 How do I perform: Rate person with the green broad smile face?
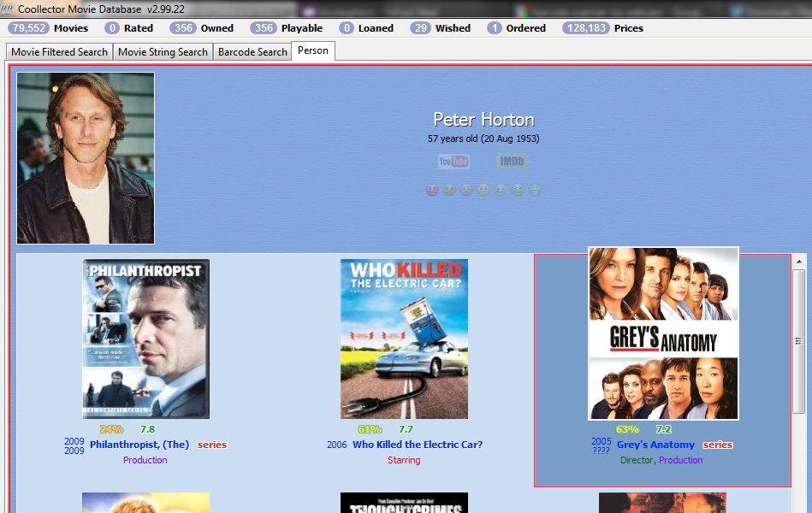tap(518, 190)
